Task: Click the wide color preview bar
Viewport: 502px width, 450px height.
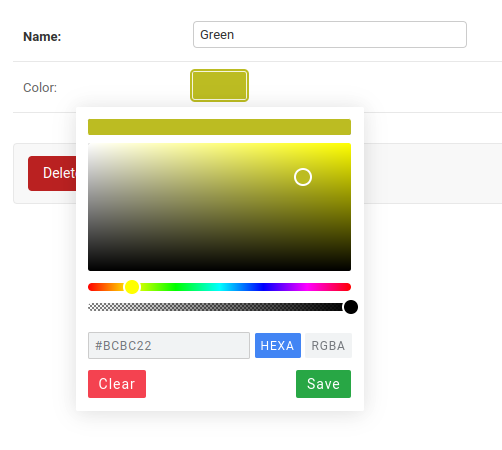Action: coord(219,127)
